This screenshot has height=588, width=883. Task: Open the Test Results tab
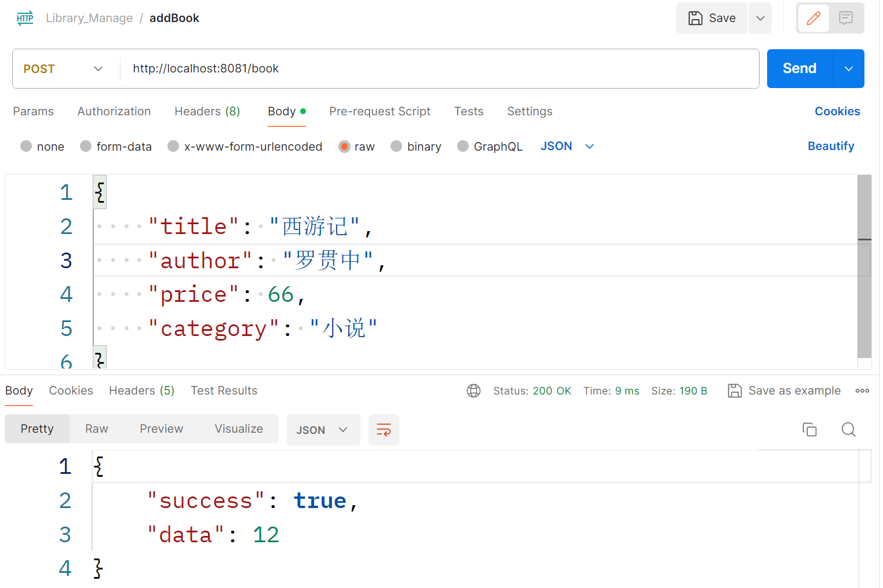[x=224, y=391]
